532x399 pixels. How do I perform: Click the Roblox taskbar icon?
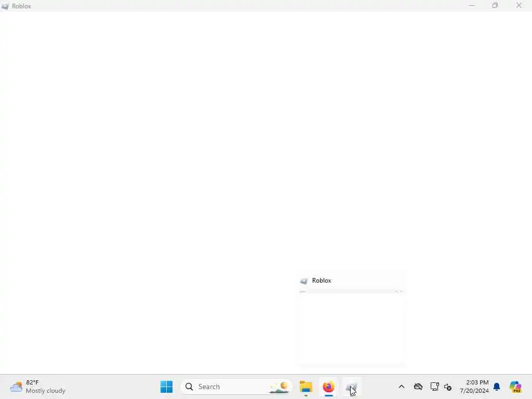[352, 387]
